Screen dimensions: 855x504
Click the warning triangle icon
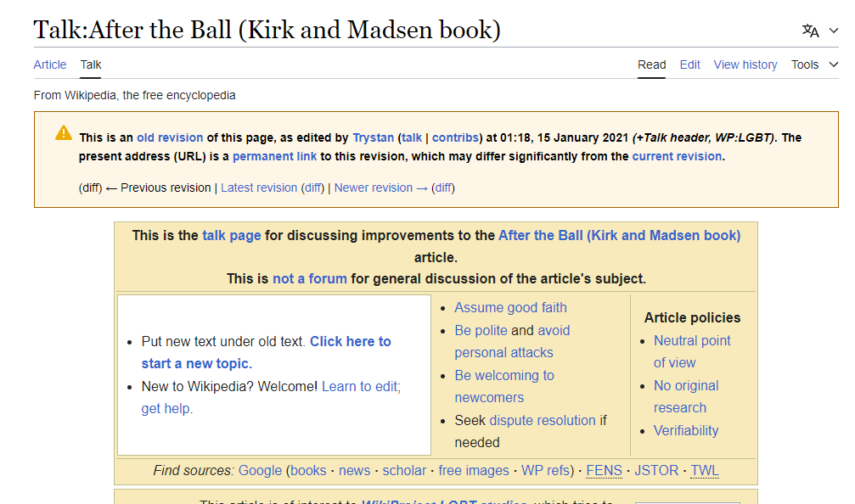[63, 133]
